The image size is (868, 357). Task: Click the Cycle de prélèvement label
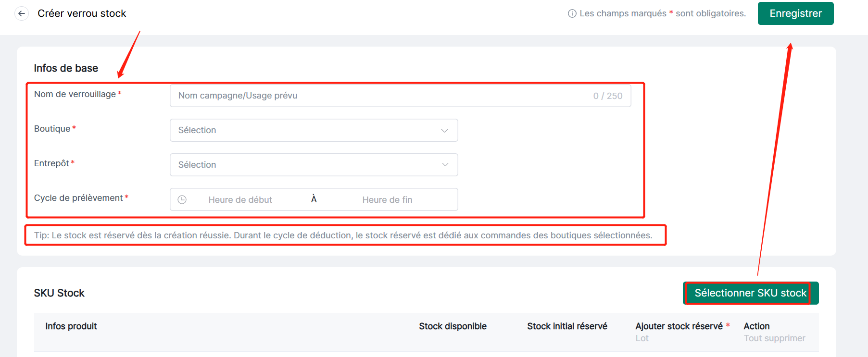(78, 198)
